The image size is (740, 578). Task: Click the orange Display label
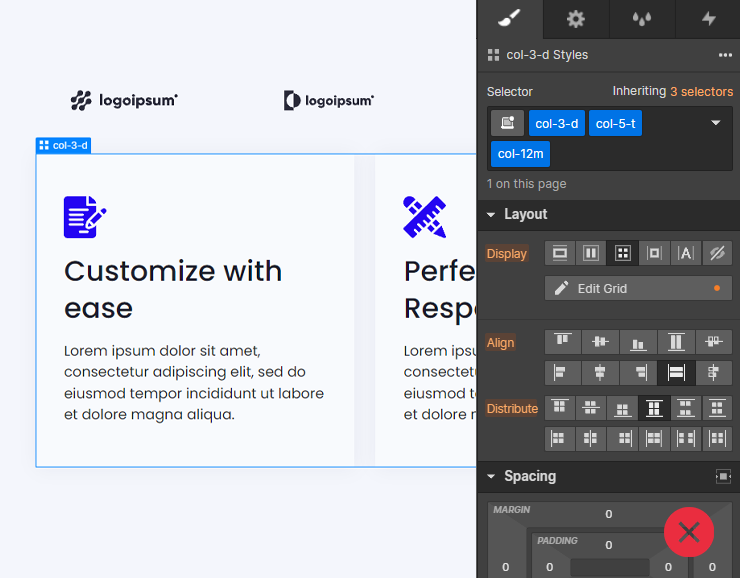[506, 253]
